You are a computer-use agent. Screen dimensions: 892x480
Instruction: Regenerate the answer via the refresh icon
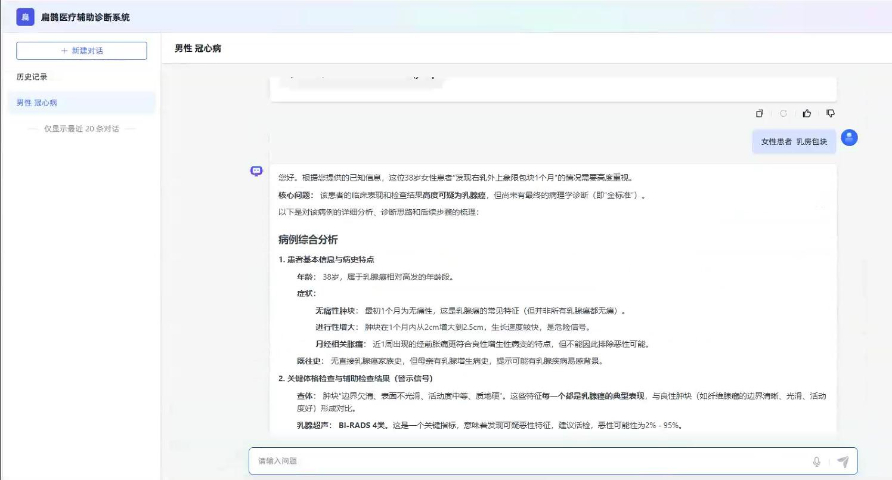point(783,113)
